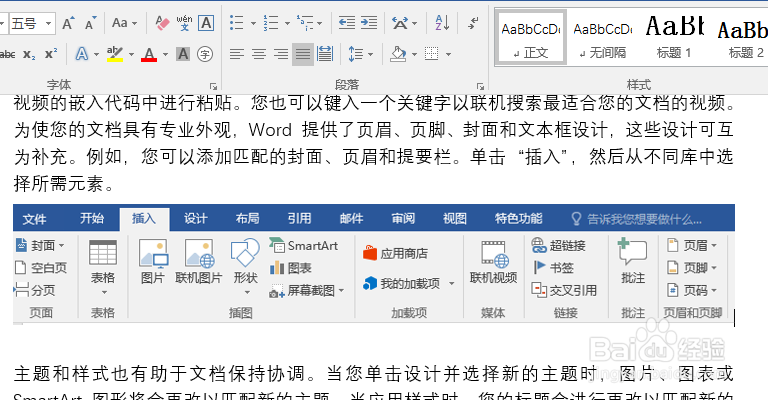
Task: Click the Increase Indent icon
Action: [369, 23]
